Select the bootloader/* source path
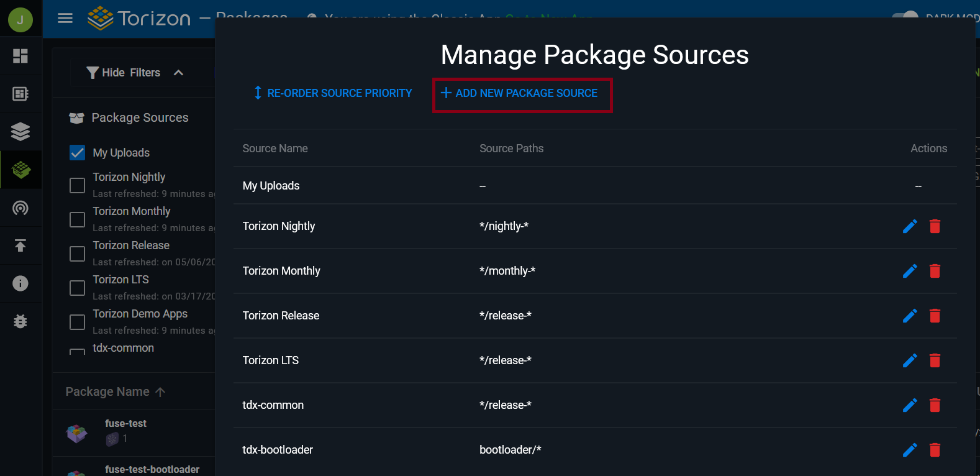This screenshot has width=980, height=476. 510,450
